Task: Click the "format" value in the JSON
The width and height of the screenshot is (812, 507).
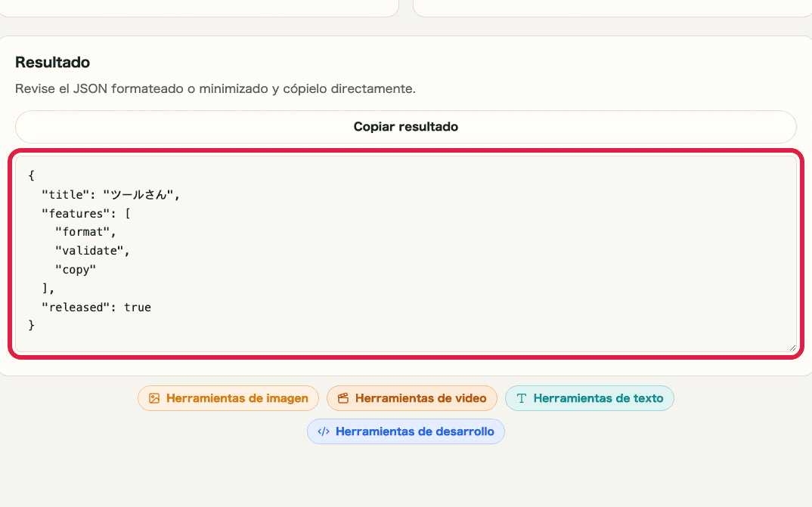Action: 83,231
